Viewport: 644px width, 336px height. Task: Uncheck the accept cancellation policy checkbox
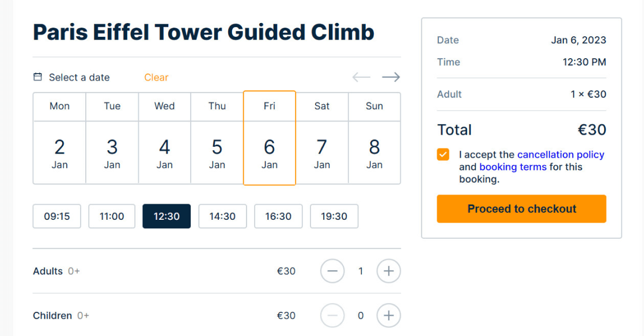point(443,155)
